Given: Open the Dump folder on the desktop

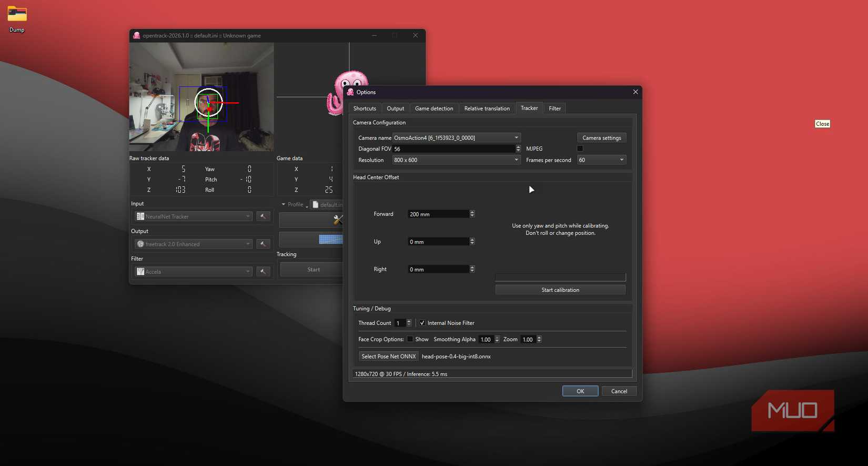Looking at the screenshot, I should [17, 19].
